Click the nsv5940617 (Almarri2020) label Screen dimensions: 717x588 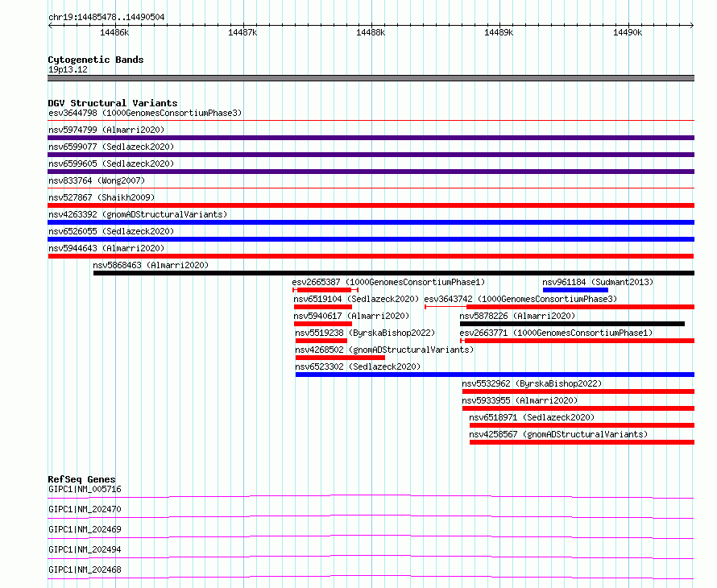(x=351, y=316)
